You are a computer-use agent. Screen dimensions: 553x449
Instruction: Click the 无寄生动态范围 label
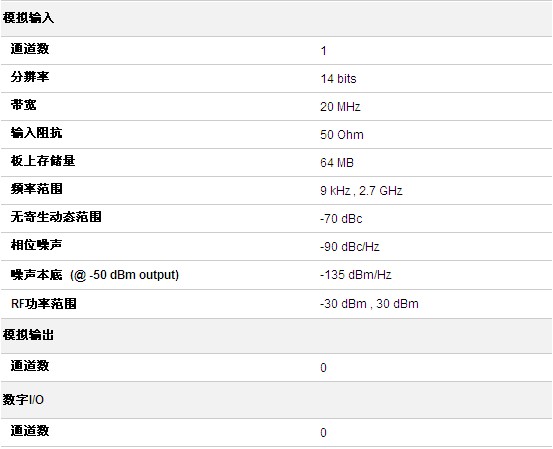coord(56,217)
